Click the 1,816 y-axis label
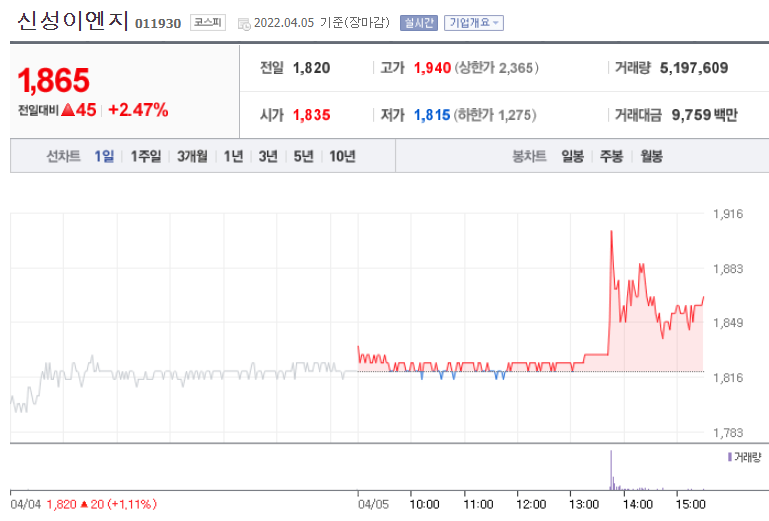769x521 pixels. (728, 378)
